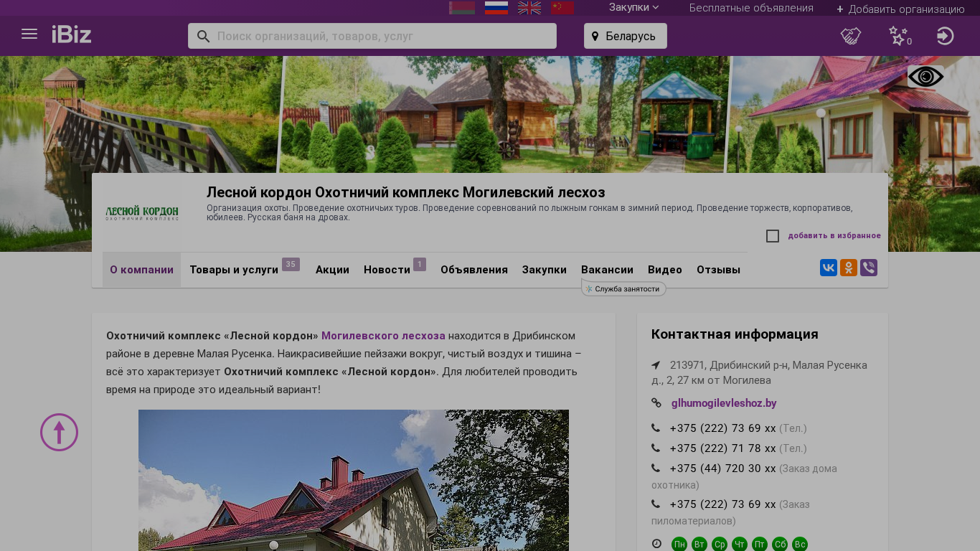Screen dimensions: 980x551
Task: Check the добавить в избранное checkbox
Action: click(773, 236)
